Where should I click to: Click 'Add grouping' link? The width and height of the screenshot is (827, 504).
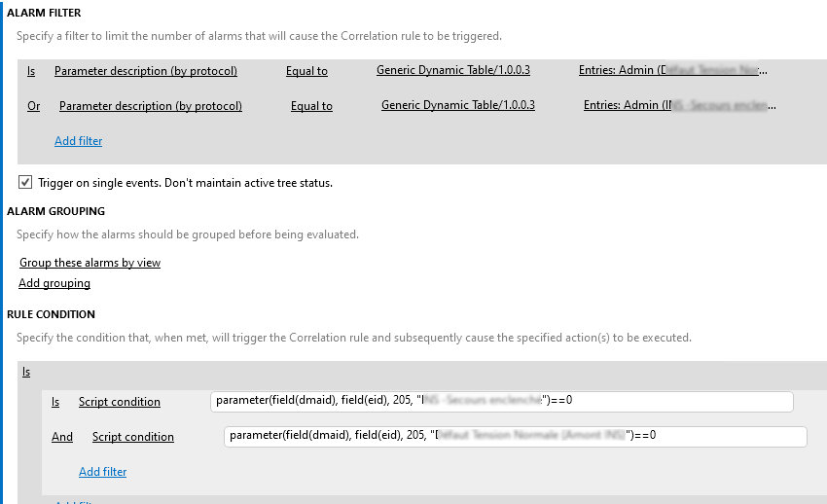(x=54, y=283)
